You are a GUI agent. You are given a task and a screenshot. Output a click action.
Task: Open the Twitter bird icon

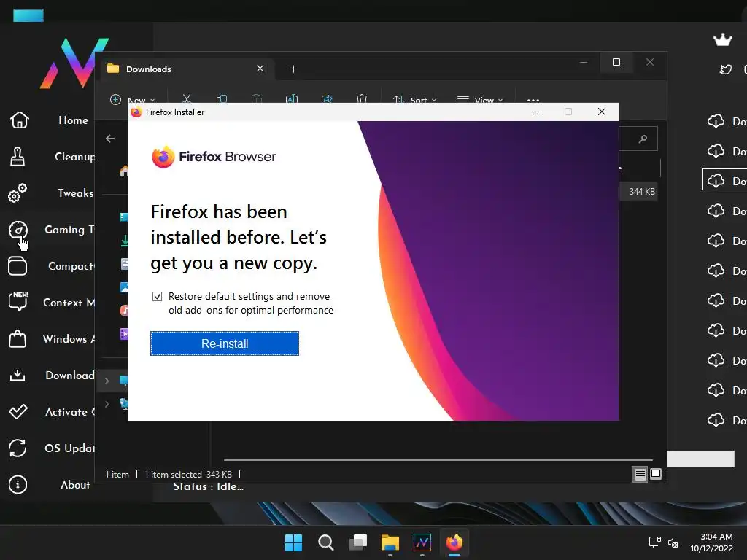point(726,69)
